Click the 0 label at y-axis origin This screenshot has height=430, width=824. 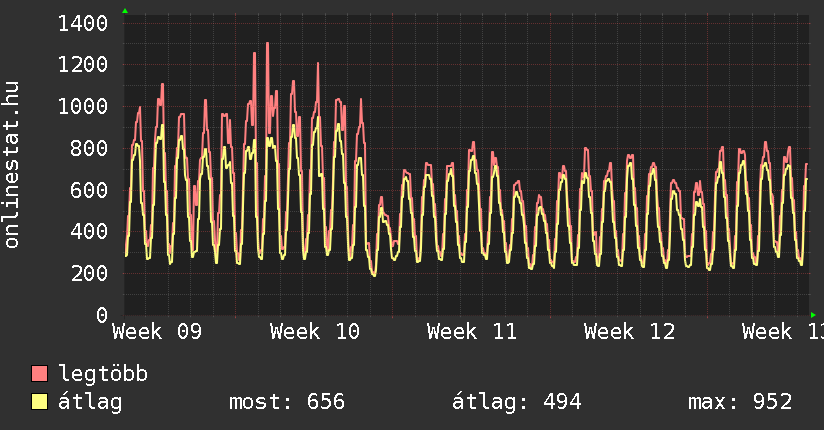tap(102, 315)
